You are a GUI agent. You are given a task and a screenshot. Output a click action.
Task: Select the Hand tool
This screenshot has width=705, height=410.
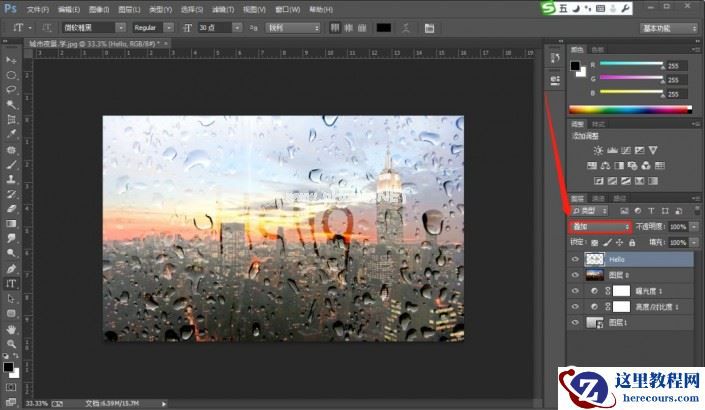(11, 329)
